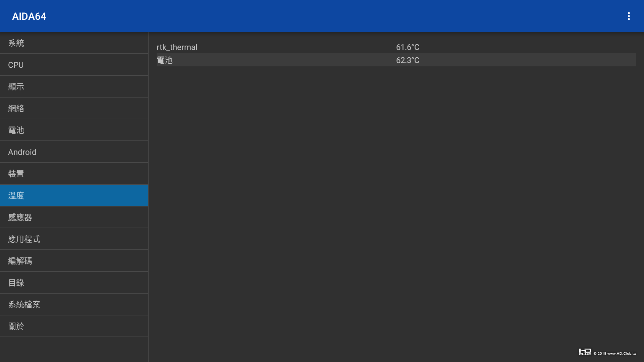
Task: Open the three-dot overflow menu
Action: (629, 16)
